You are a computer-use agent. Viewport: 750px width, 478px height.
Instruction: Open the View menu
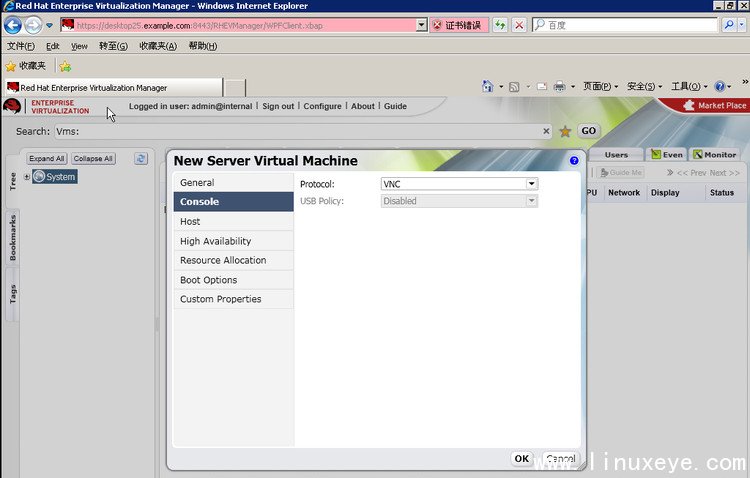click(79, 46)
